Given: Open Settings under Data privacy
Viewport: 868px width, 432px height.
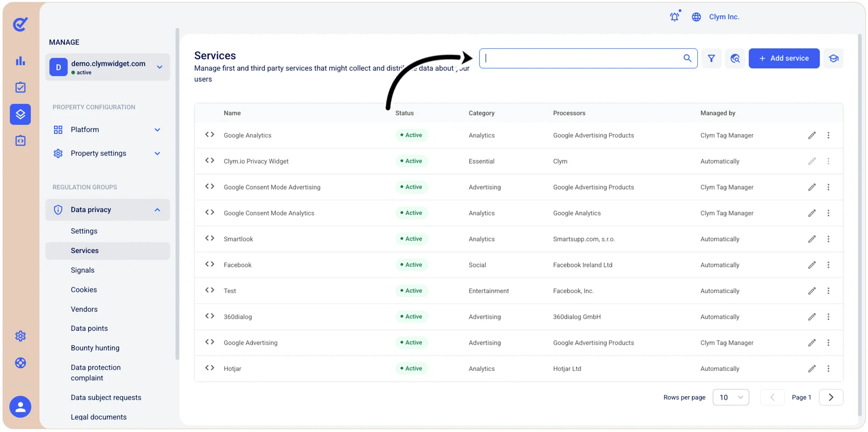Looking at the screenshot, I should pyautogui.click(x=84, y=231).
